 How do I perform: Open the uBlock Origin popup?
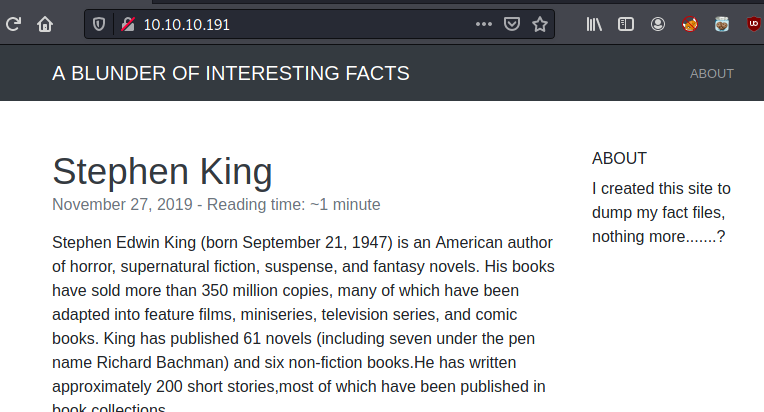tap(753, 24)
